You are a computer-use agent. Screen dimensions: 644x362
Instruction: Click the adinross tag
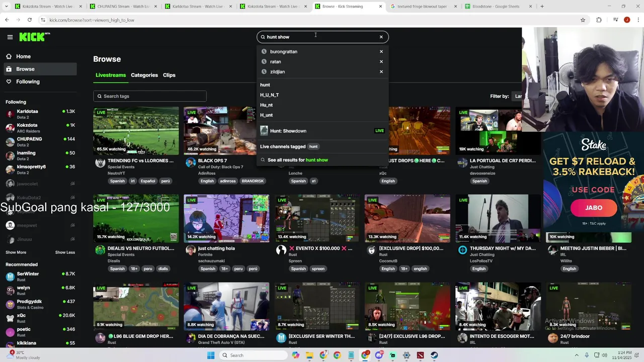[x=227, y=181]
